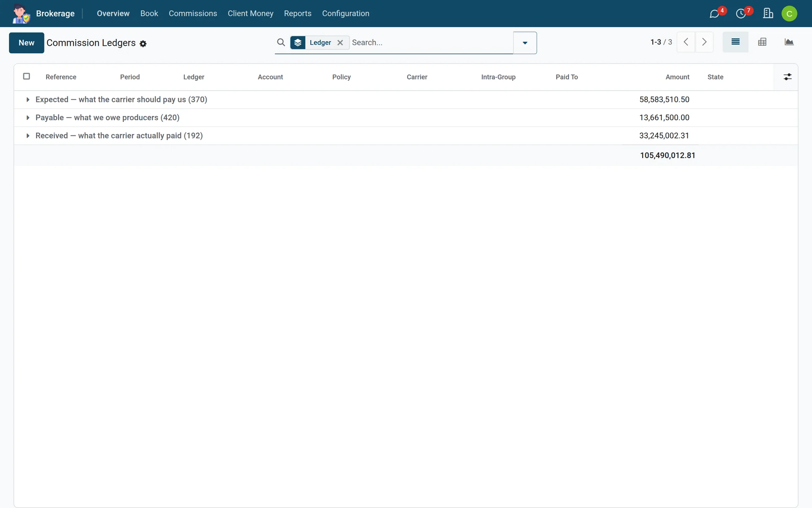Open the messages chat bubble icon
812x508 pixels.
714,14
